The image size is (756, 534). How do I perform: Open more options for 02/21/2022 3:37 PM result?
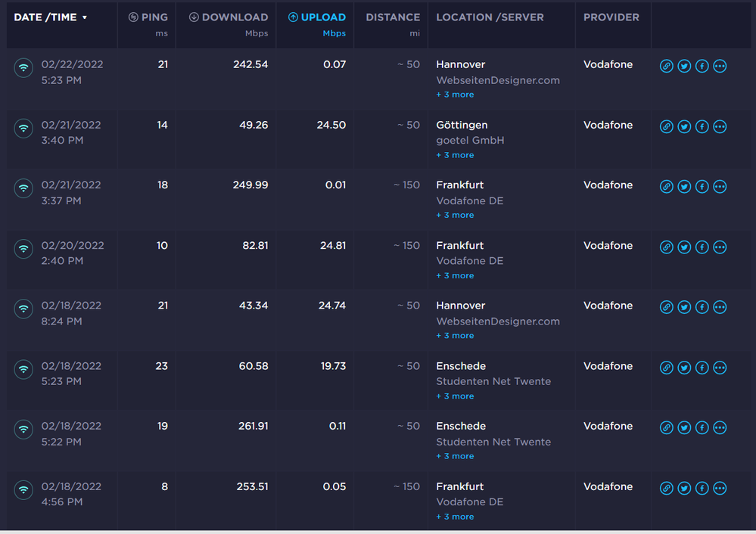720,187
